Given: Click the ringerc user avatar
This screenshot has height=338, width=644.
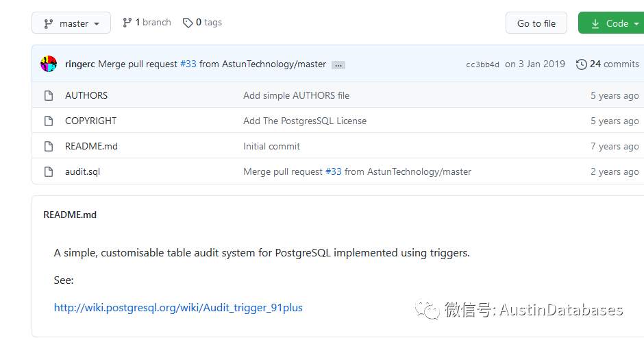Looking at the screenshot, I should coord(49,64).
